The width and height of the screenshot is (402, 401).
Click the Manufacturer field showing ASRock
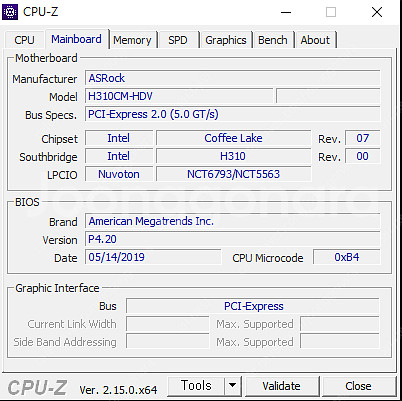point(232,78)
